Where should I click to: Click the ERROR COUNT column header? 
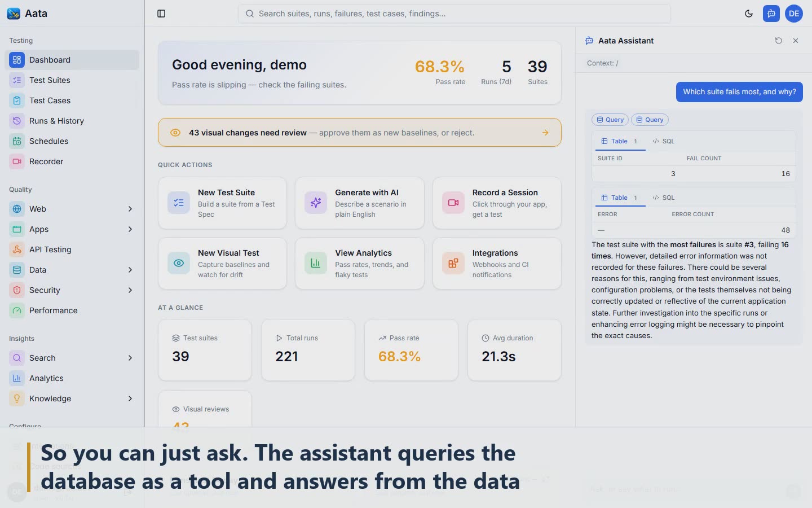(692, 214)
